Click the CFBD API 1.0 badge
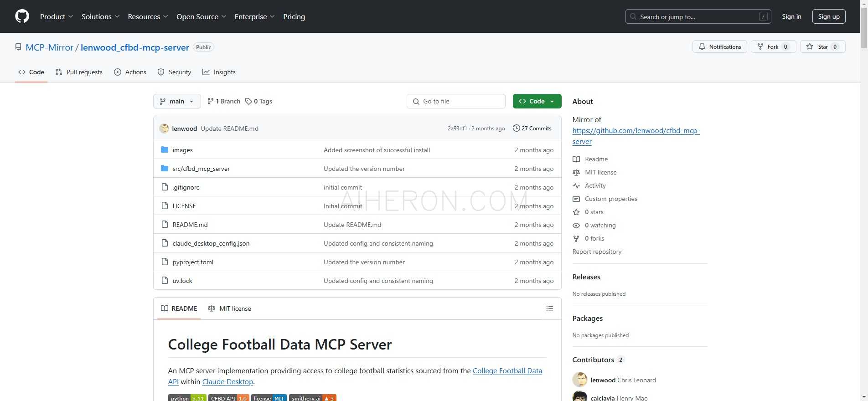 (229, 398)
